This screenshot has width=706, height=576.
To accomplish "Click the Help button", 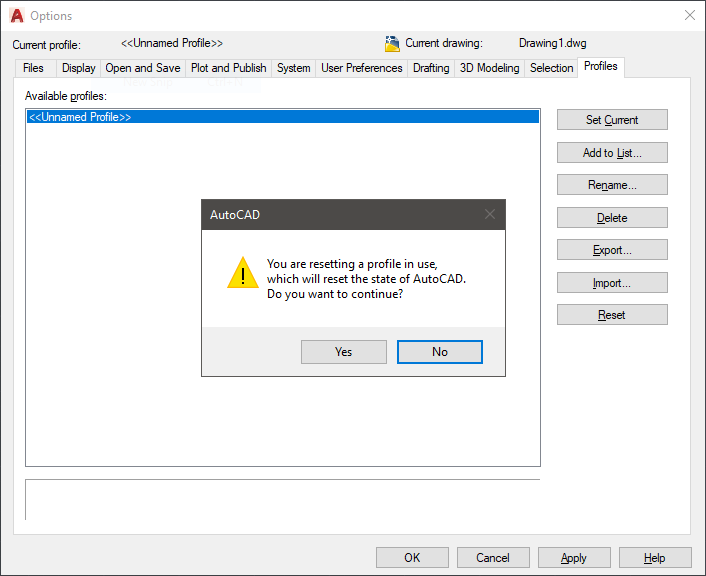I will 655,558.
